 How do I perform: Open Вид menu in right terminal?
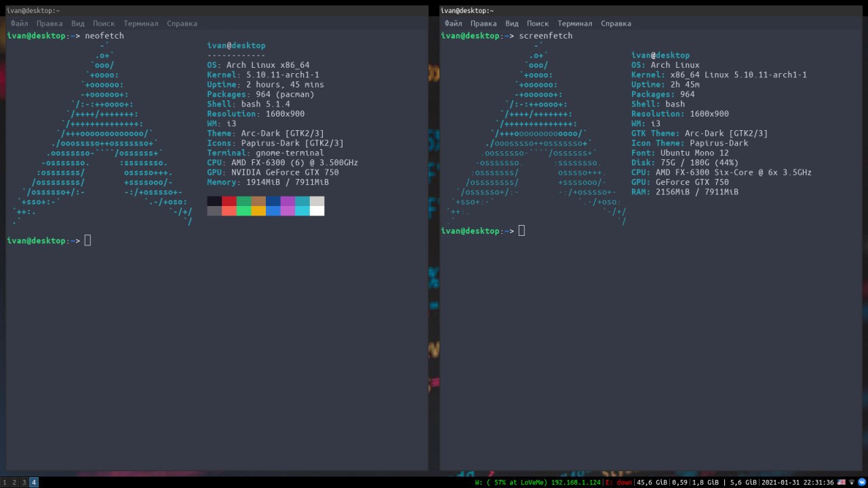point(512,23)
